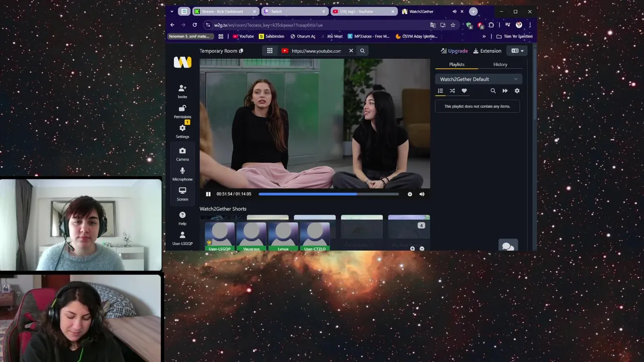Open the Tüm Yer İşaretleri folder

click(x=514, y=36)
